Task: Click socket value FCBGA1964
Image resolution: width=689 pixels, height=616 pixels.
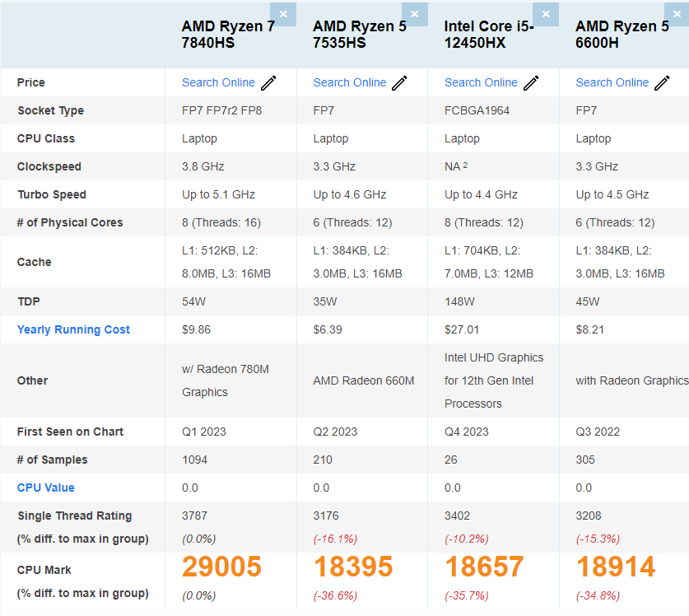Action: pos(477,111)
